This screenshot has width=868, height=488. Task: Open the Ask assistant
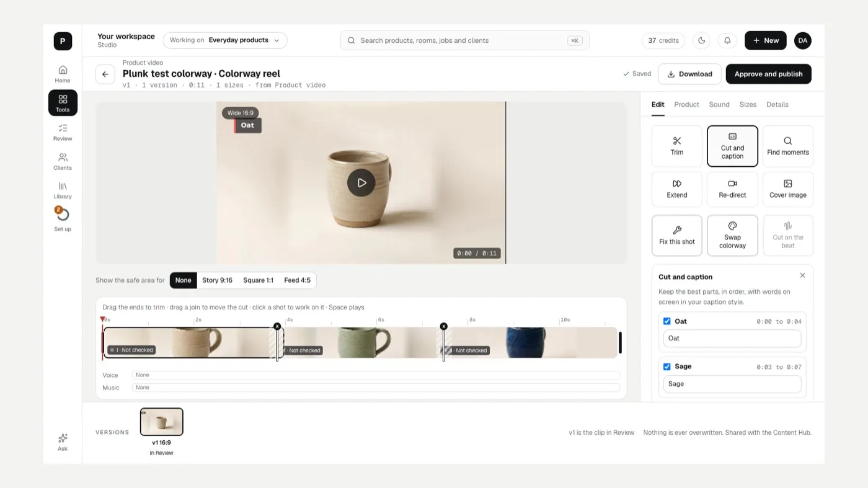click(63, 442)
